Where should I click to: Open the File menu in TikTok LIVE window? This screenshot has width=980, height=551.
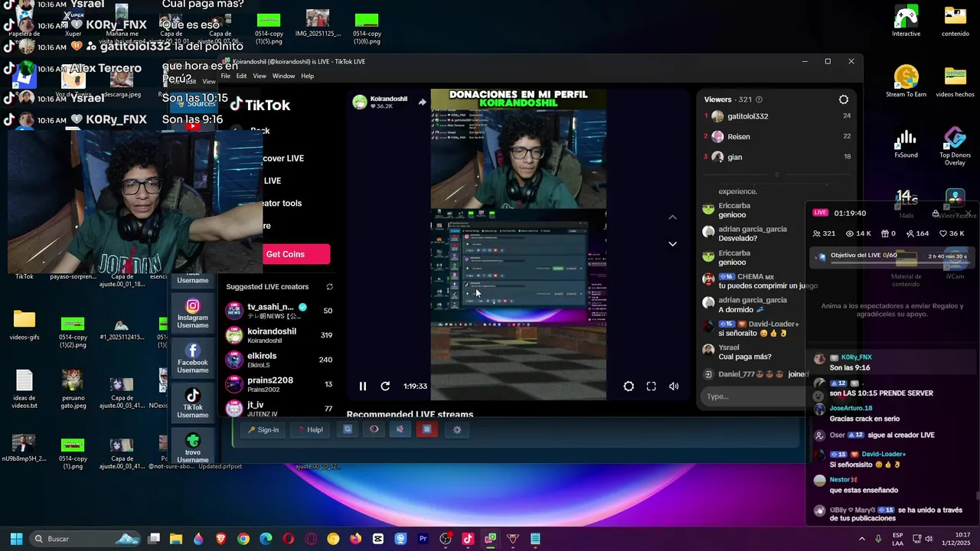click(x=226, y=76)
